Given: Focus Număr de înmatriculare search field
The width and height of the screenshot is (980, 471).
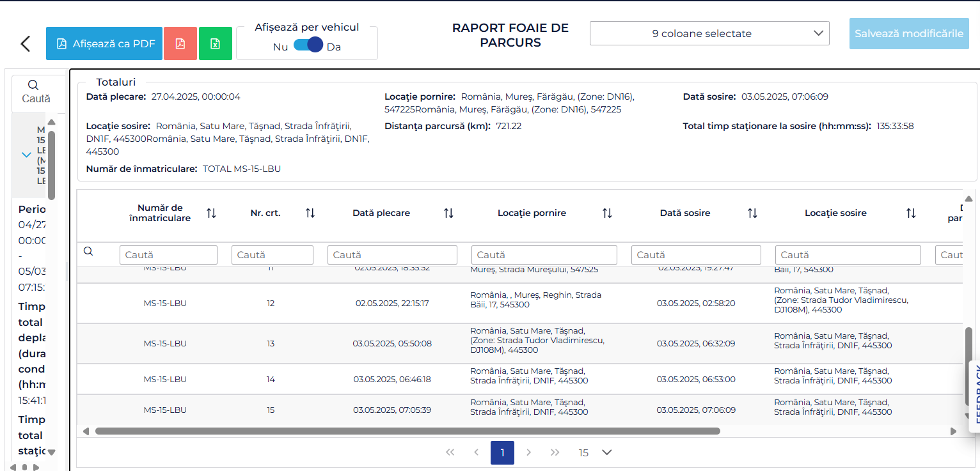Looking at the screenshot, I should [x=168, y=254].
